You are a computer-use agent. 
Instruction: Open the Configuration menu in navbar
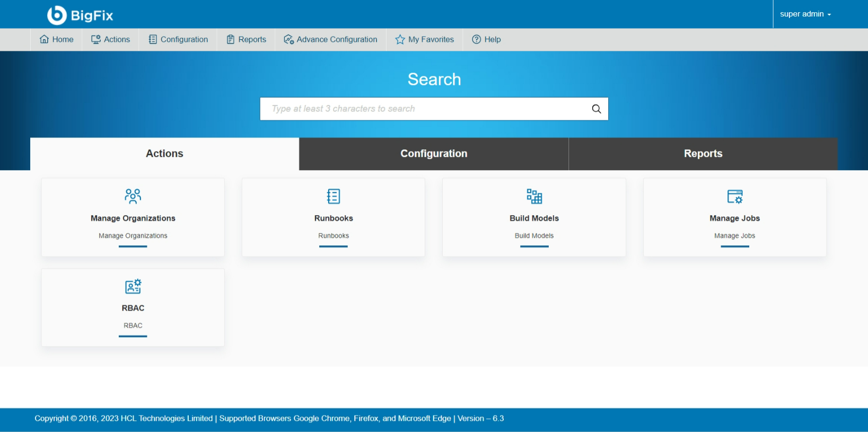click(x=179, y=39)
